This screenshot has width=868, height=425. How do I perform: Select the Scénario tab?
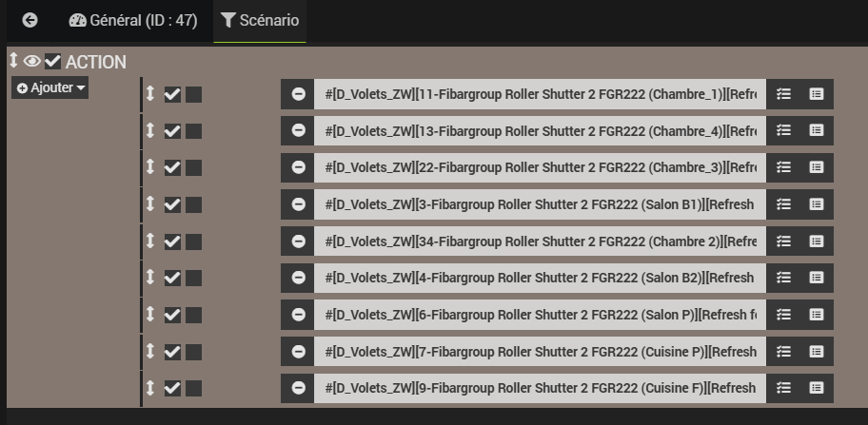260,20
